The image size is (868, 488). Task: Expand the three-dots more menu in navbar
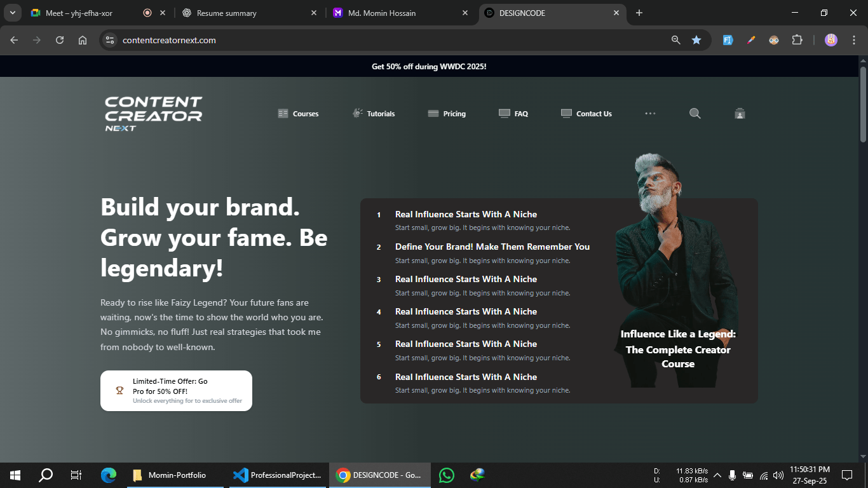tap(650, 114)
